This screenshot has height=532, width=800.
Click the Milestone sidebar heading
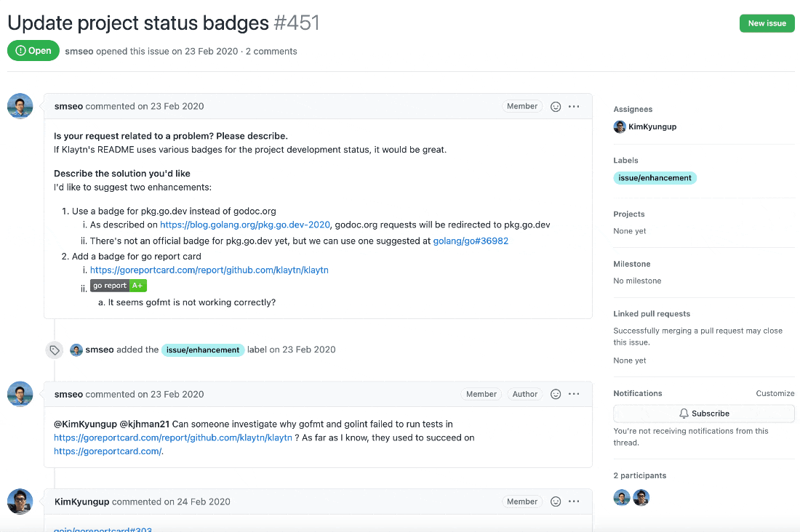click(x=631, y=265)
